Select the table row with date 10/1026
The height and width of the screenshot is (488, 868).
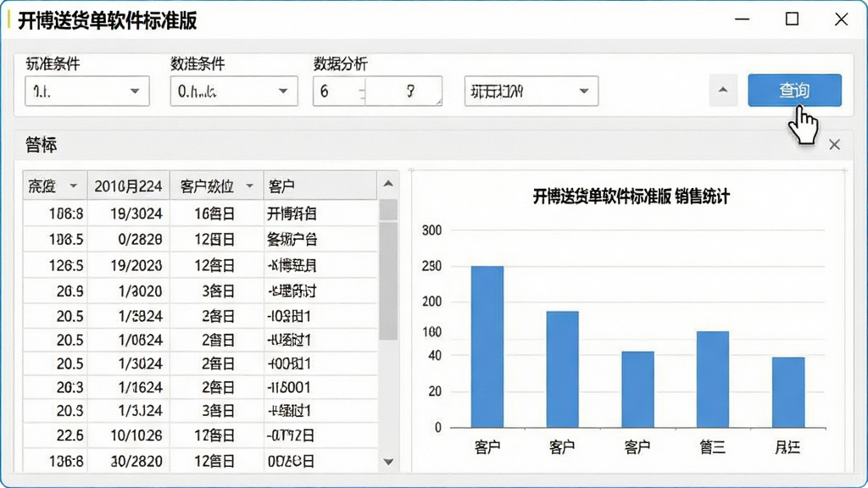tap(200, 435)
